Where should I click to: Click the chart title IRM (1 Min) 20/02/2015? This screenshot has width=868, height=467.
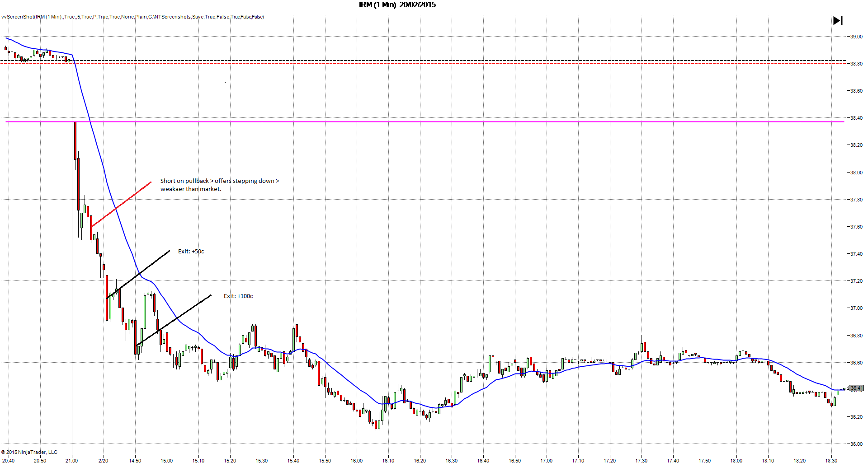point(397,5)
